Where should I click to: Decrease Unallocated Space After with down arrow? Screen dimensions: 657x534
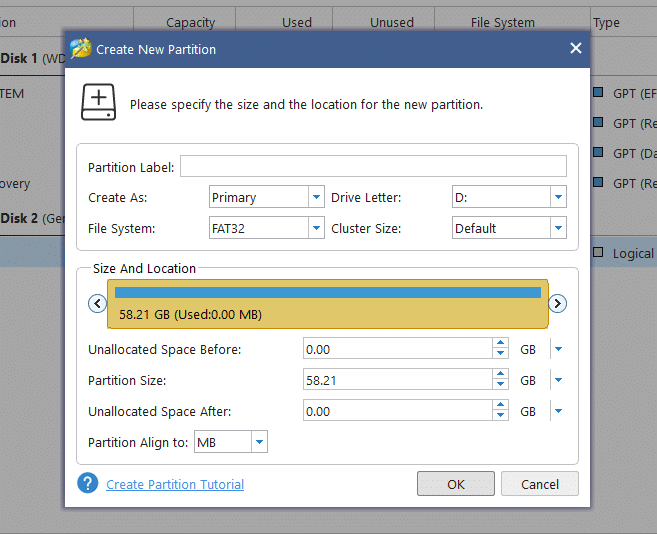500,416
